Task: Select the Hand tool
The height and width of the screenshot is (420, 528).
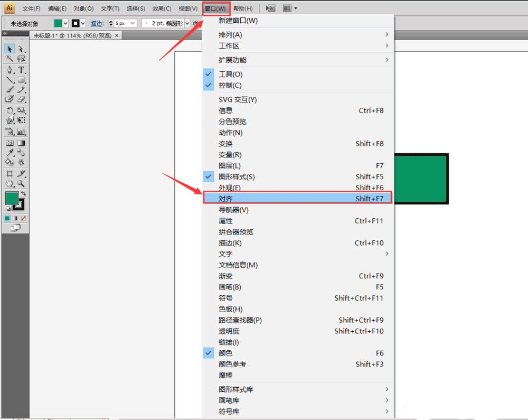Action: (10, 183)
